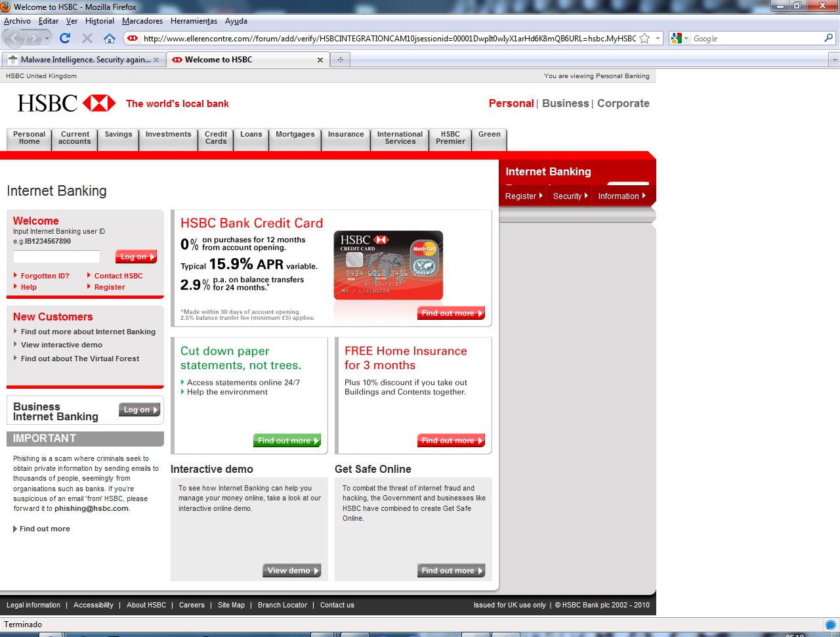Open the Branch Locator footer link
The width and height of the screenshot is (840, 637).
pyautogui.click(x=282, y=605)
